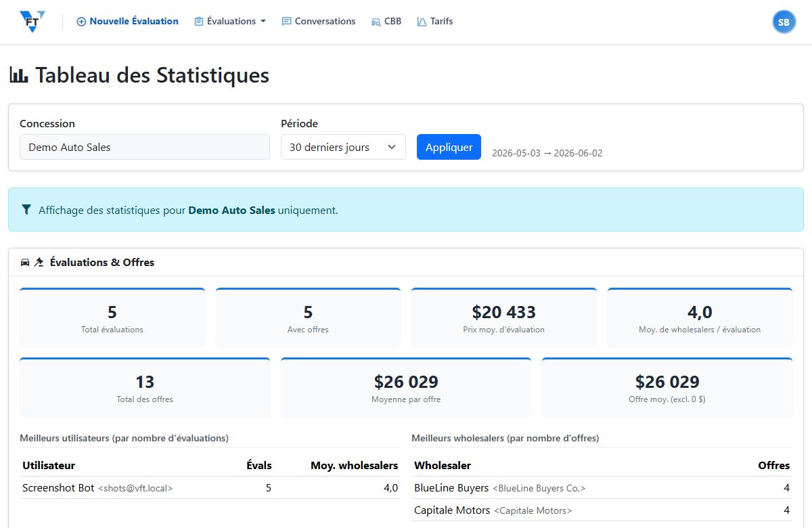Click the chat icon beside Conversations
812x528 pixels.
(x=286, y=22)
